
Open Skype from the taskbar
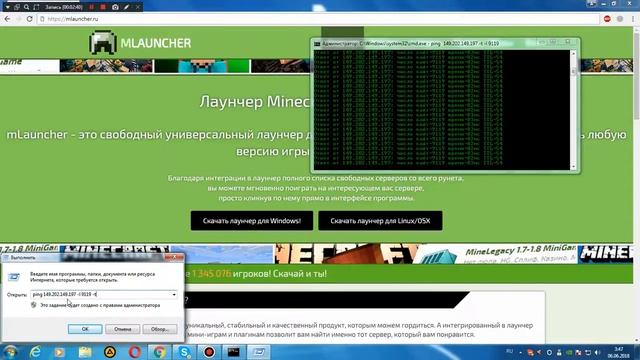184,352
